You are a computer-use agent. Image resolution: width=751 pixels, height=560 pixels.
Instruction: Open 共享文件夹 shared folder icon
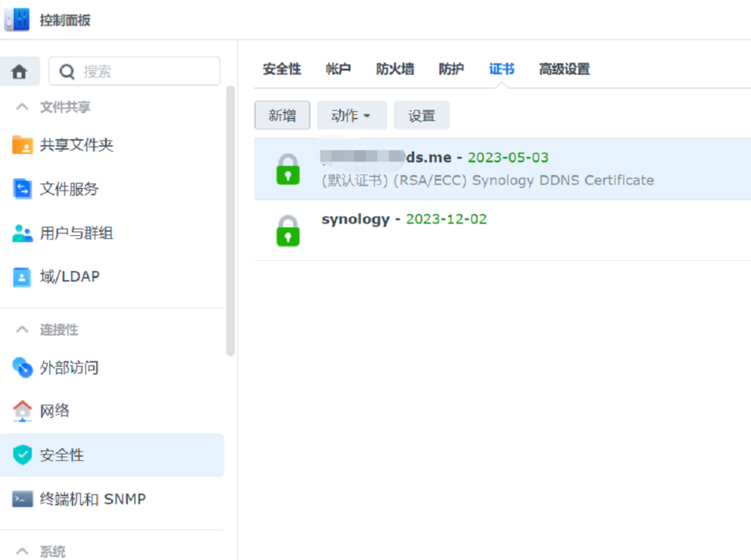coord(23,145)
